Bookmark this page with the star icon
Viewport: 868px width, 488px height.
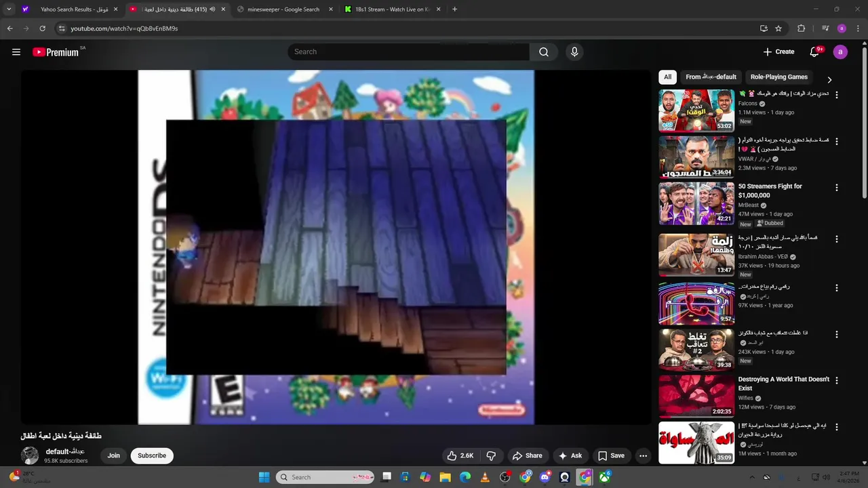point(778,28)
